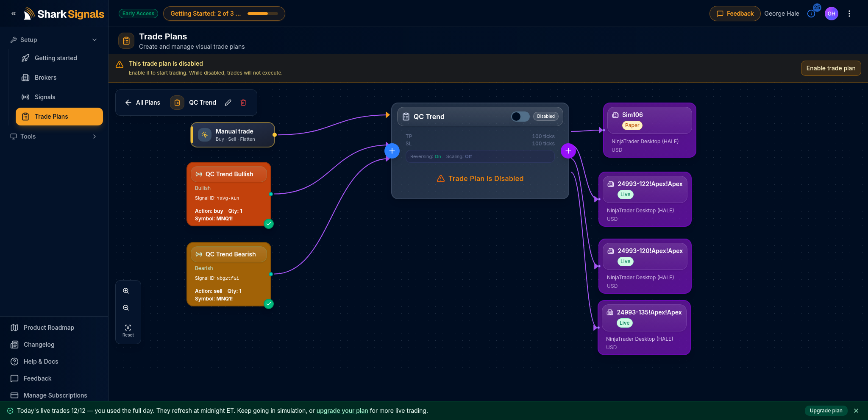This screenshot has height=420, width=868.
Task: Click the 24993-135!Apex!Apex broker icon
Action: coord(610,312)
